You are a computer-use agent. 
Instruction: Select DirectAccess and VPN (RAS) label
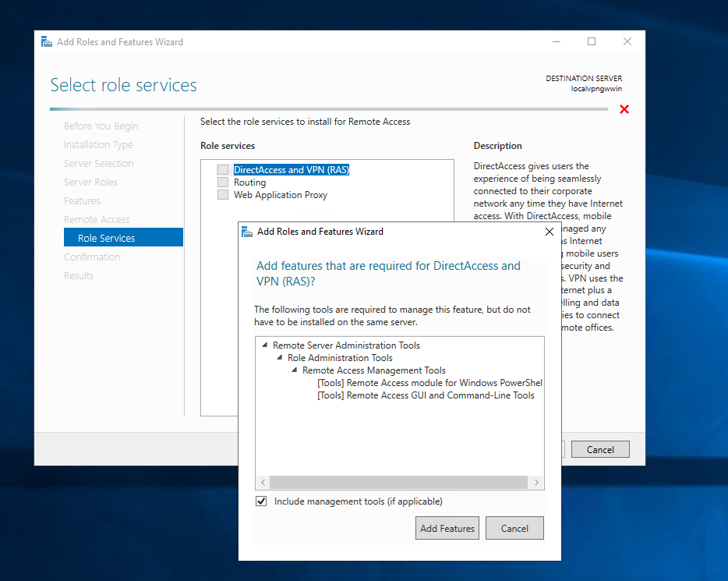(292, 169)
